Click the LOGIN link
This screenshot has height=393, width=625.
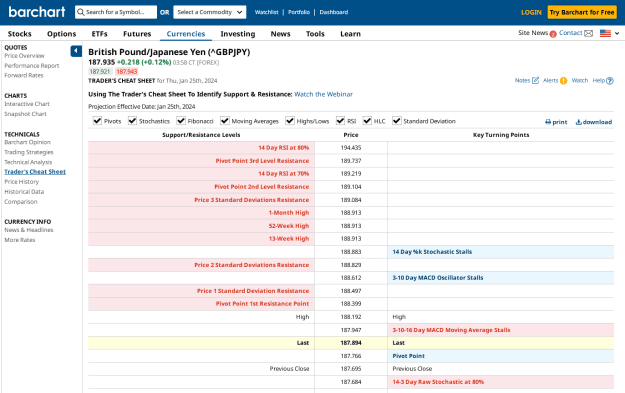[531, 12]
